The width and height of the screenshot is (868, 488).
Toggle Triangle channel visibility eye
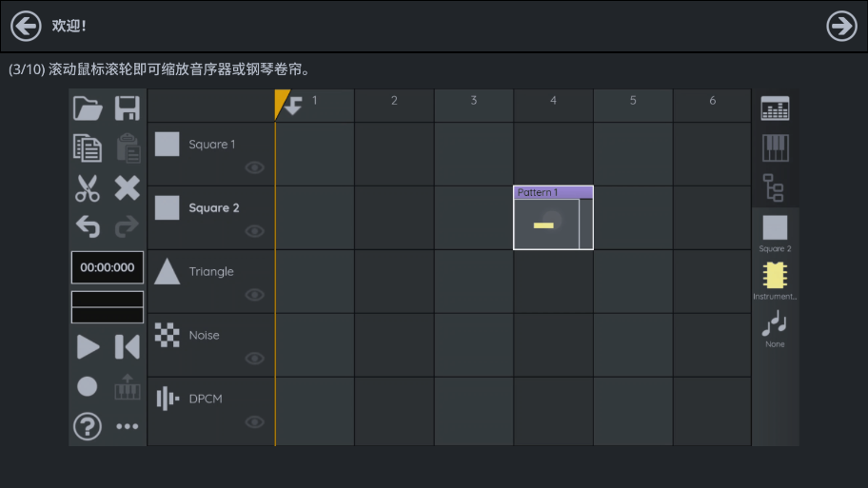click(255, 295)
